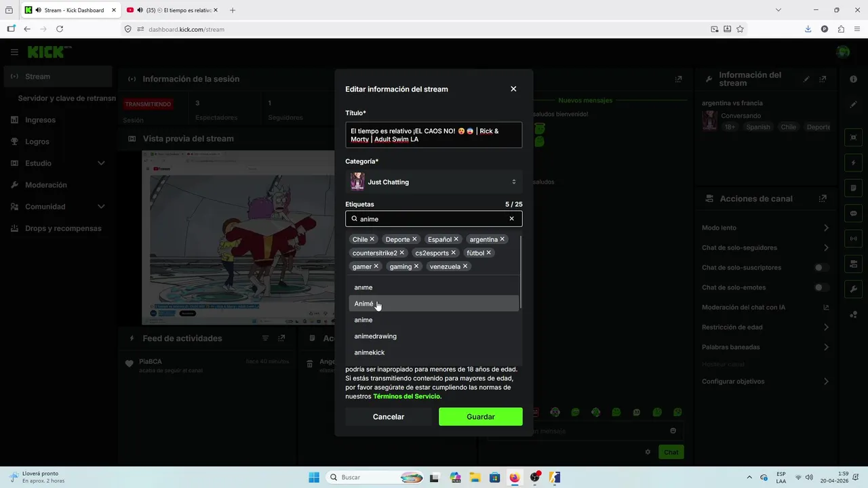Pop out the Feed de actividades panel

[281, 338]
